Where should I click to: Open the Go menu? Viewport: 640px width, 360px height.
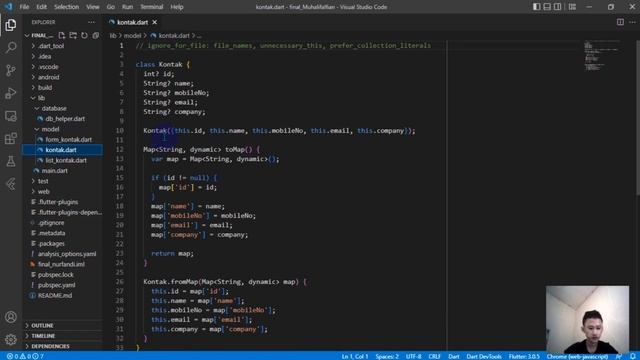point(111,7)
